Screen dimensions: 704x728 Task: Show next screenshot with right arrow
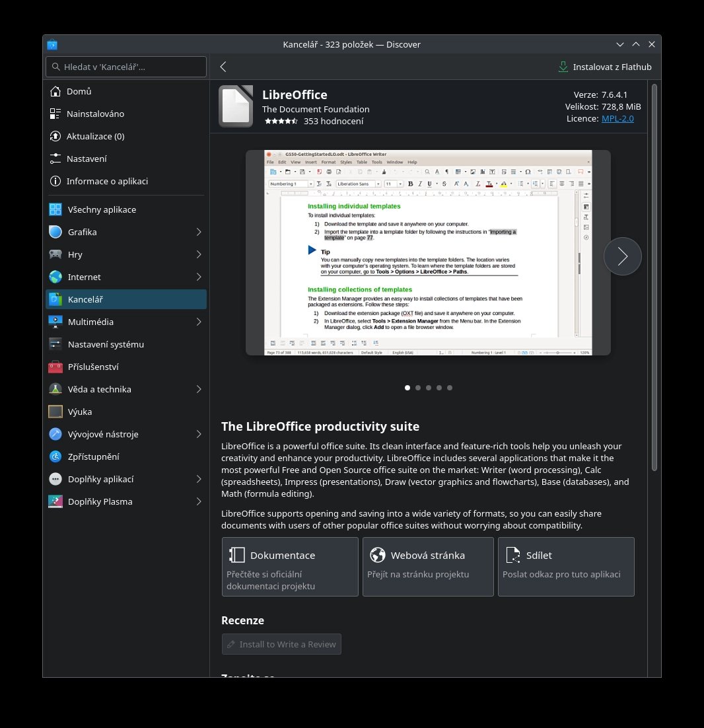(x=622, y=256)
